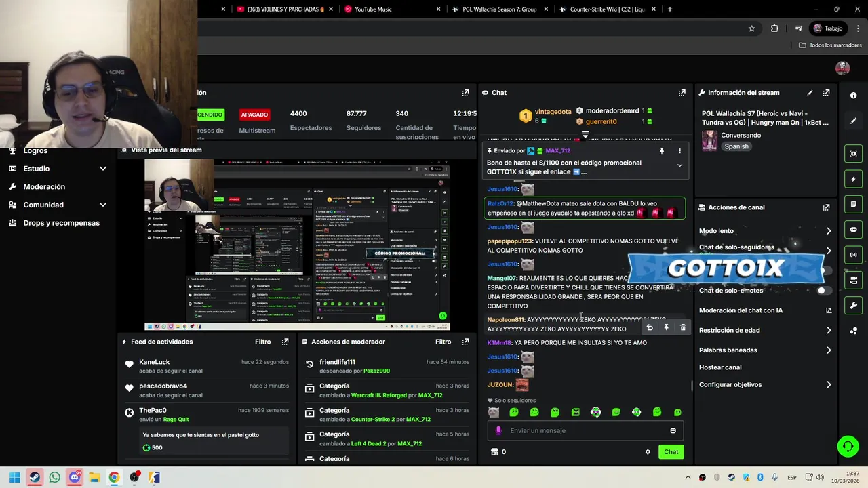Click the info icon in right sidebar
This screenshot has width=868, height=488.
[x=853, y=96]
